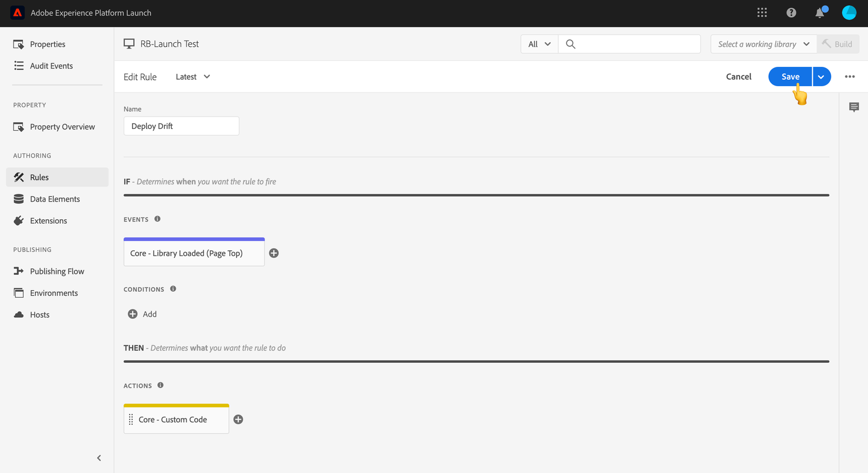This screenshot has height=473, width=868.
Task: Cancel editing the rule
Action: coord(738,77)
